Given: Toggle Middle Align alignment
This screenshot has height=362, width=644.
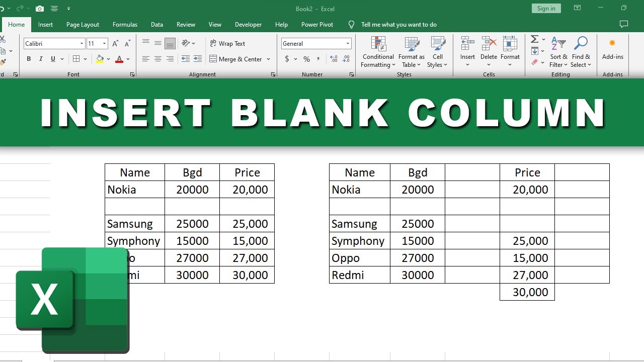Looking at the screenshot, I should [x=158, y=43].
